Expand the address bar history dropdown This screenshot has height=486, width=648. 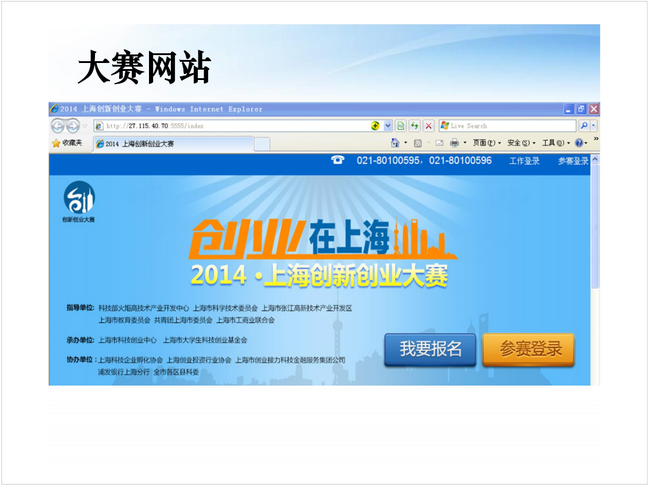click(388, 126)
